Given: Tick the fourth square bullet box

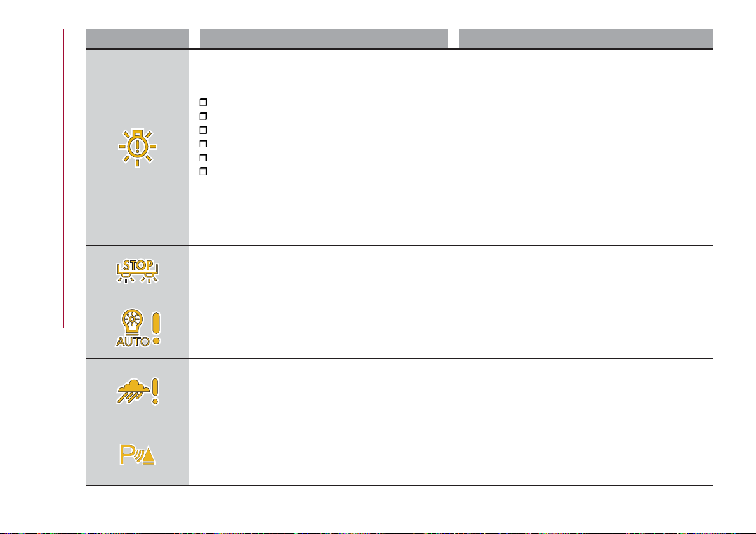Looking at the screenshot, I should click(x=203, y=144).
